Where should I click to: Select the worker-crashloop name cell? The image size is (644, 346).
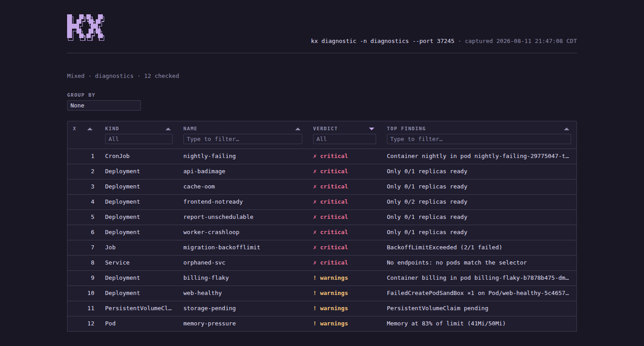pyautogui.click(x=211, y=232)
